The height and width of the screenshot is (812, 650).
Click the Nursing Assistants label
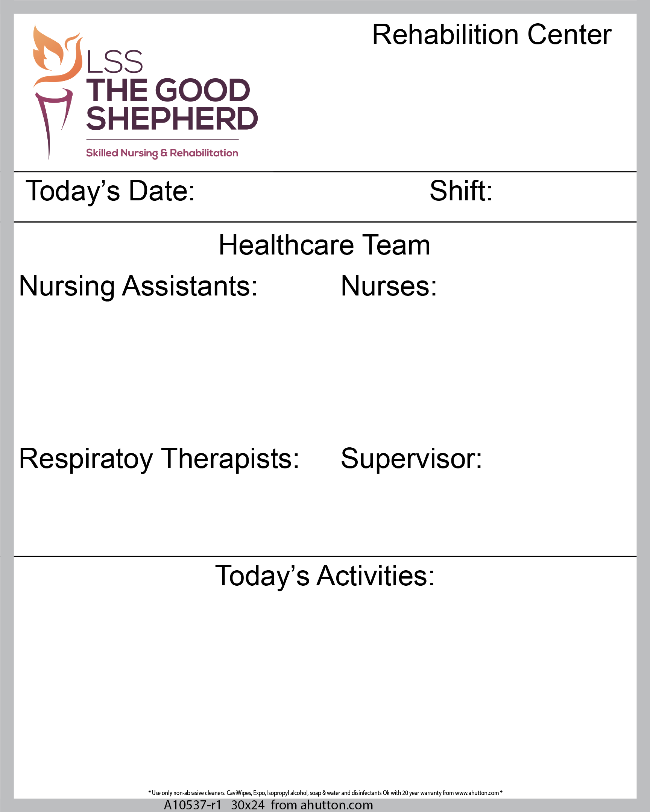pos(138,287)
